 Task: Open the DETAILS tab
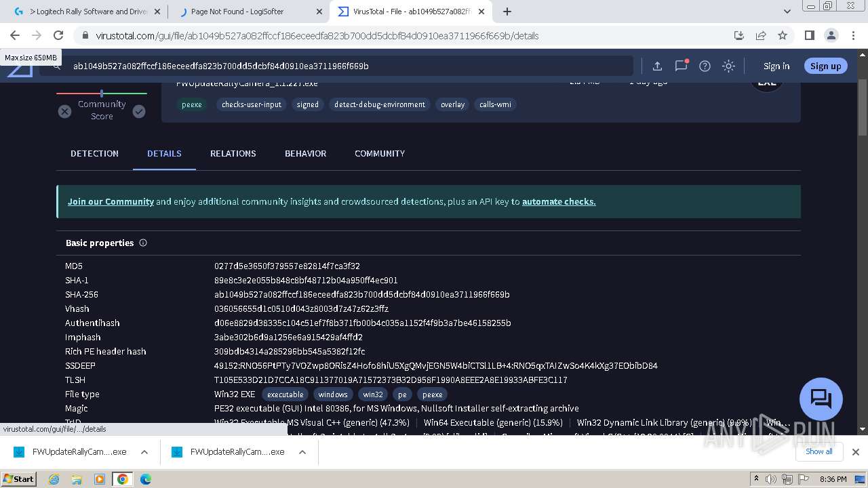(164, 153)
